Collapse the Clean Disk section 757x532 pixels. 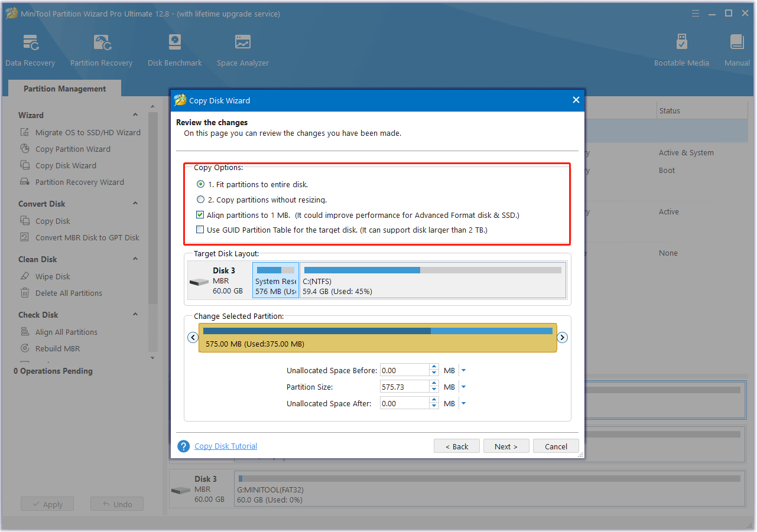(135, 259)
